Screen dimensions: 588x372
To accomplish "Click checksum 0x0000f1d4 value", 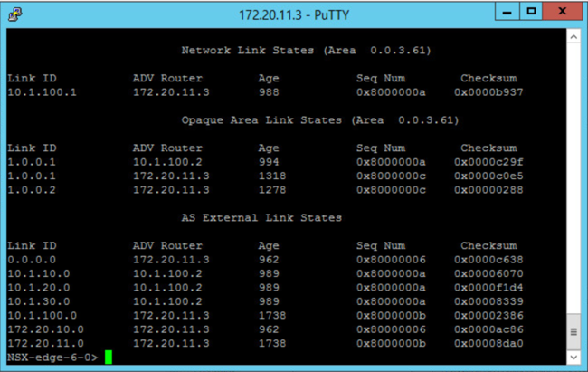I will (488, 288).
